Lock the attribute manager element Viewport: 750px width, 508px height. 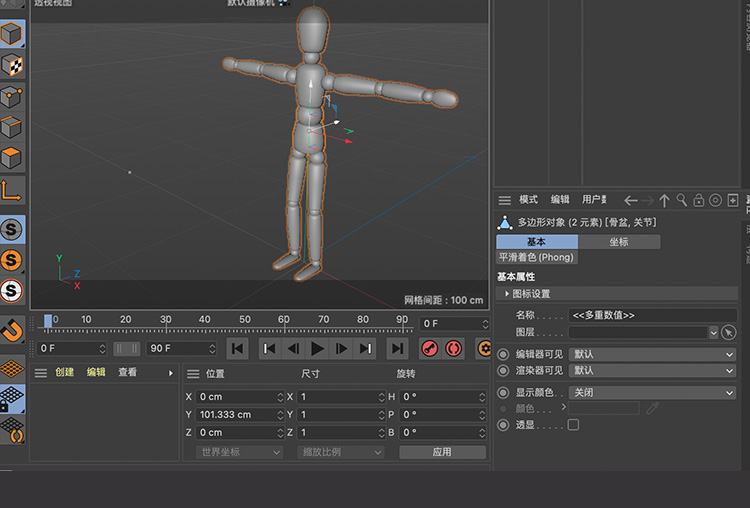699,200
